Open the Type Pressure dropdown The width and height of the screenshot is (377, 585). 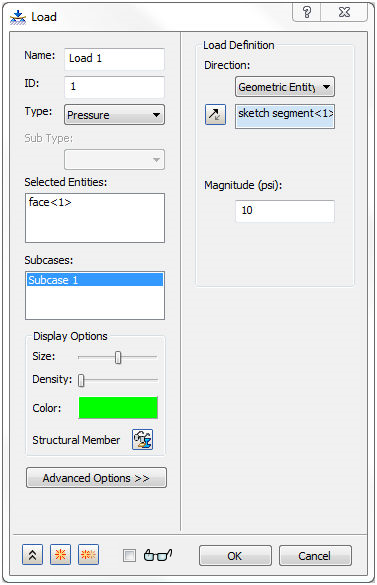click(115, 115)
